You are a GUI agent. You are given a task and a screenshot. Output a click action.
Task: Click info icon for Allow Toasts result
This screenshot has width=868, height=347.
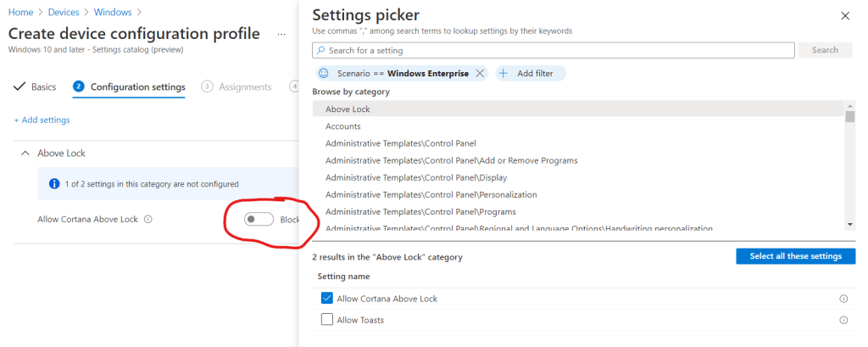click(843, 320)
